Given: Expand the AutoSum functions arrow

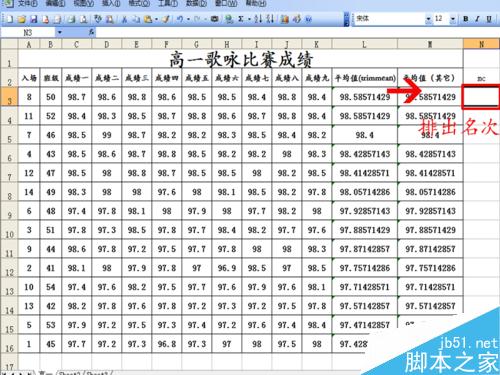Looking at the screenshot, I should (x=249, y=19).
